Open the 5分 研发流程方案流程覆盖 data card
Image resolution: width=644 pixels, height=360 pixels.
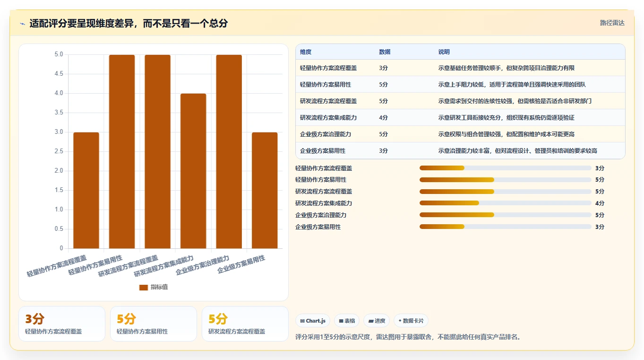[x=245, y=324]
